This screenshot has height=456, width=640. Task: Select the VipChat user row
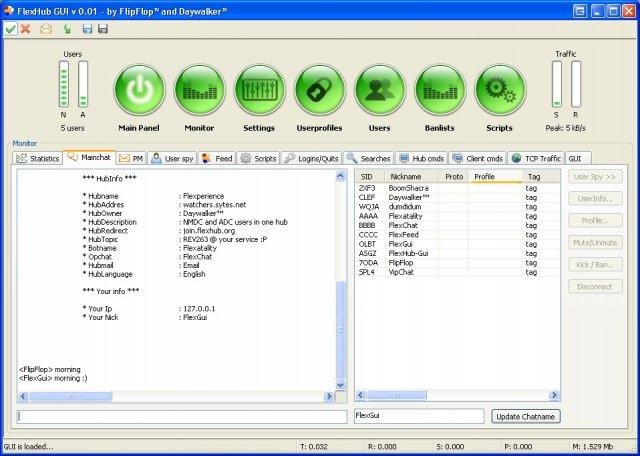(457, 272)
